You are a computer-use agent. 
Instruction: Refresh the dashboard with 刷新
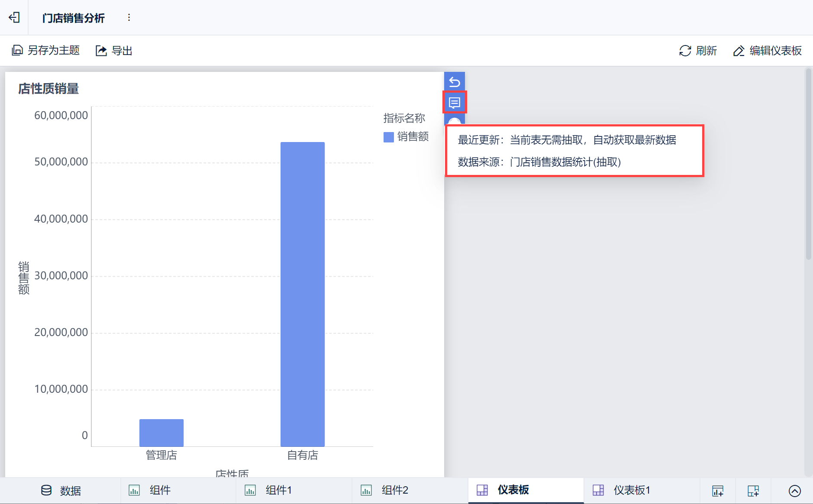tap(698, 51)
